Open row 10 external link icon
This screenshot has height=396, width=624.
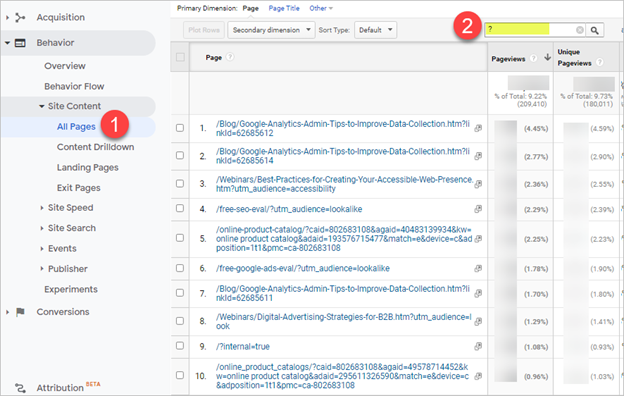pos(478,376)
